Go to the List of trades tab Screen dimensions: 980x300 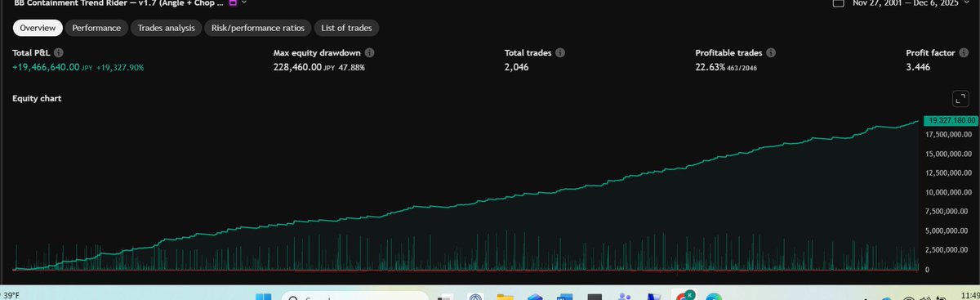346,28
